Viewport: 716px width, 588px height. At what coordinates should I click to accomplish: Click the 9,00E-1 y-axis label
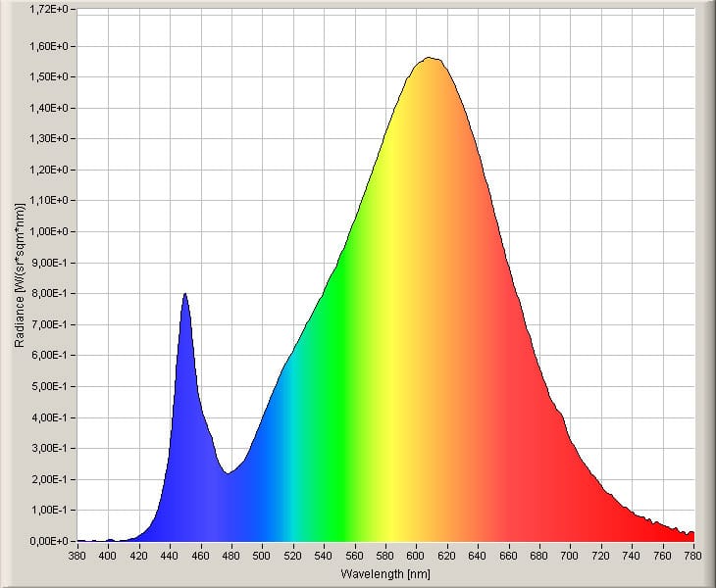click(50, 263)
